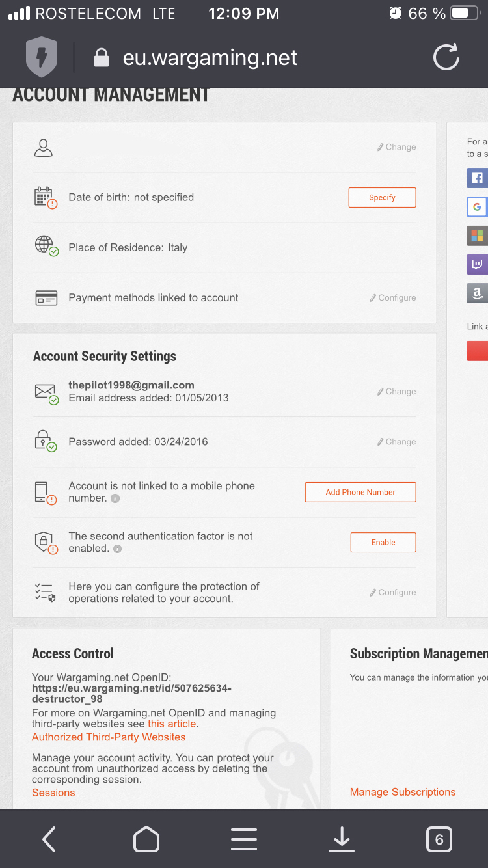Click the Amazon account link icon

coord(477,293)
